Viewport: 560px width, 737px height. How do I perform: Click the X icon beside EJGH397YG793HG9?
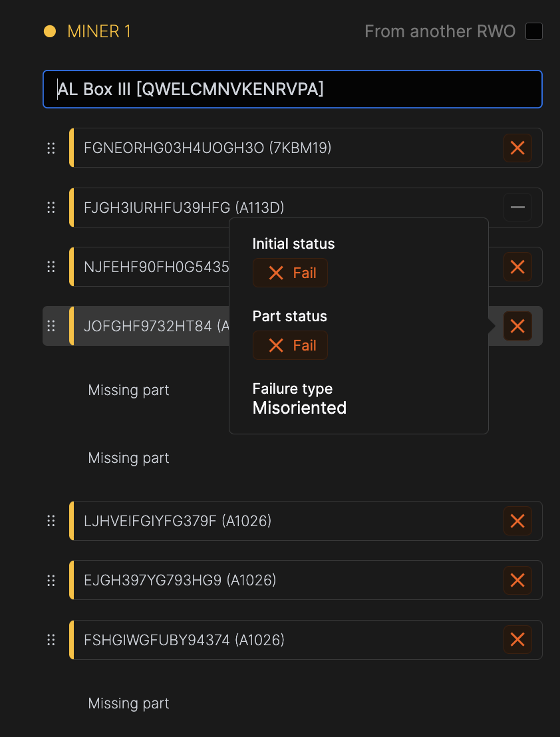(x=517, y=580)
